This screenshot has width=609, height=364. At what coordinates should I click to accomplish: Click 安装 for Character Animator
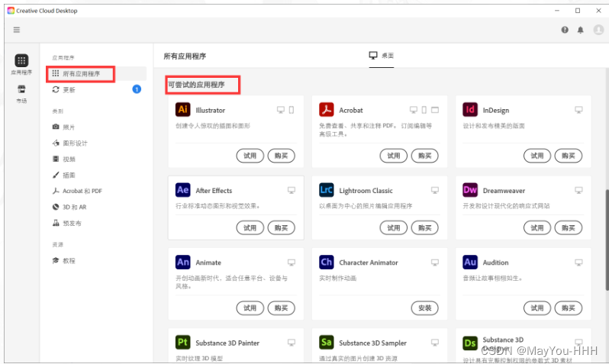pyautogui.click(x=425, y=308)
